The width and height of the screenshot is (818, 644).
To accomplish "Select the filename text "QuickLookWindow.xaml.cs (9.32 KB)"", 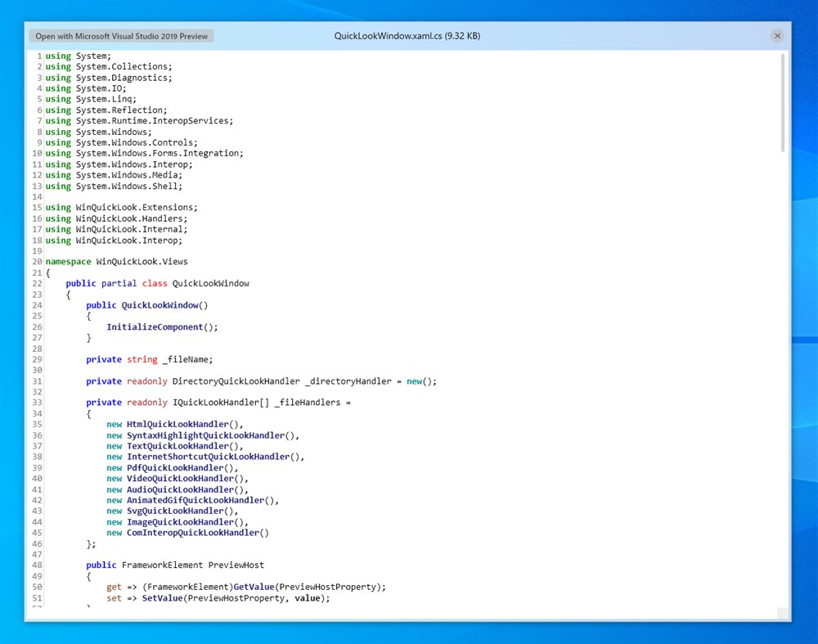I will [x=407, y=35].
